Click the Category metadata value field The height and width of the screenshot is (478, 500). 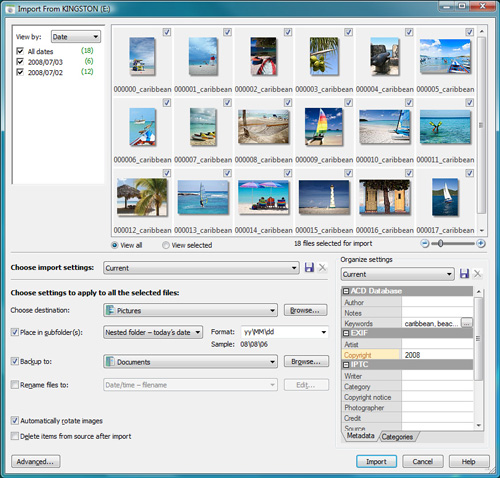click(437, 386)
